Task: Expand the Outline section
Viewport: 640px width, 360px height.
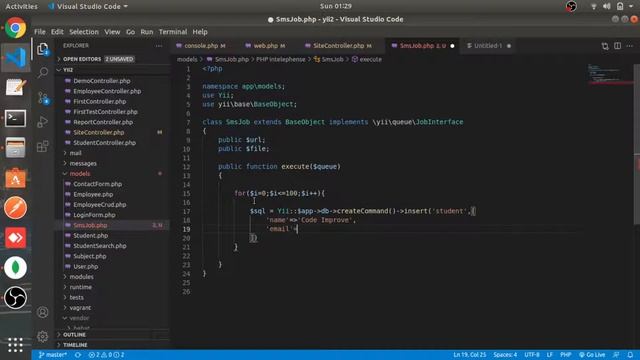Action: 113,335
